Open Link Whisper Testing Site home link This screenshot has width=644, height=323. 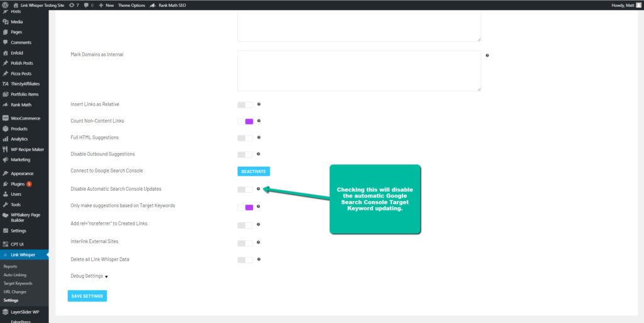38,5
